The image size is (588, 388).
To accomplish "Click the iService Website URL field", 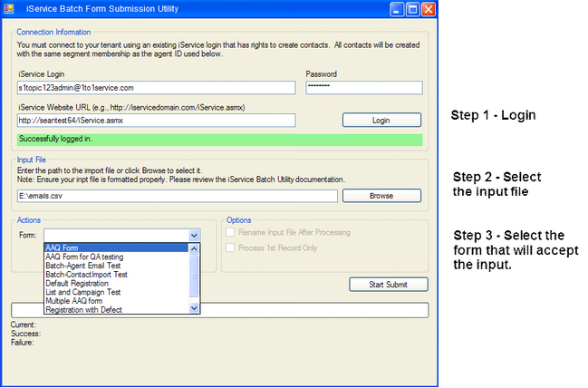I will click(157, 121).
